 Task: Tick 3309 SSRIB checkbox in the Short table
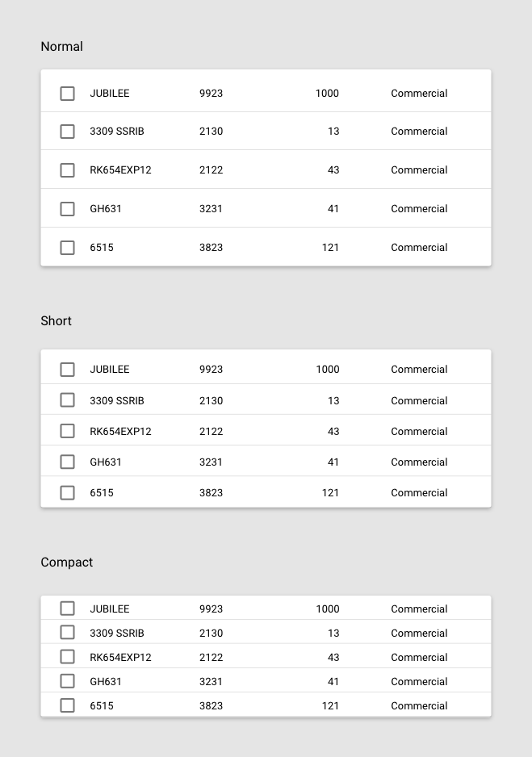tap(68, 400)
